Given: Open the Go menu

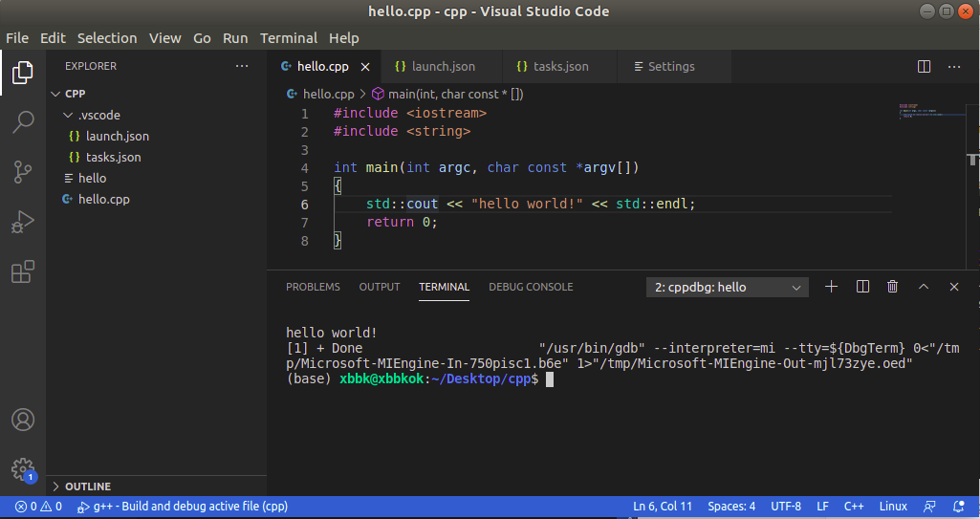Looking at the screenshot, I should (x=202, y=38).
